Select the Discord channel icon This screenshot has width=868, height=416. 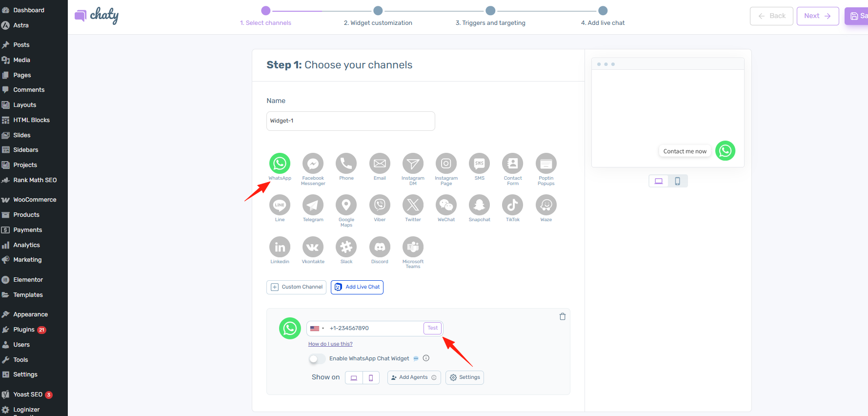[x=380, y=247]
